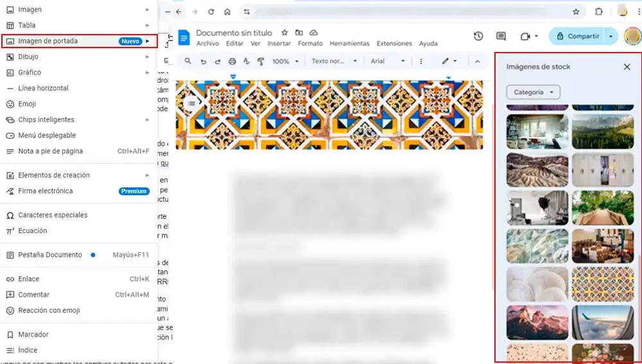The image size is (642, 364).
Task: Insert an Enlace
Action: pos(78,279)
